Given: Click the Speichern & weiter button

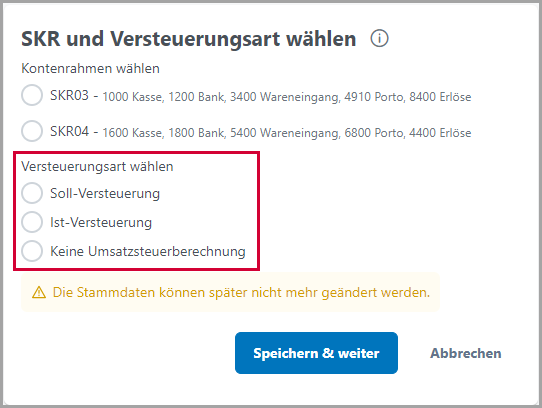Looking at the screenshot, I should 316,353.
